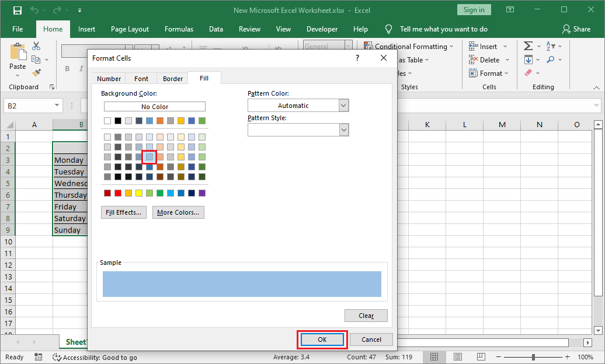This screenshot has height=364, width=605.
Task: Select the Sheet1 sheet tab
Action: point(76,341)
